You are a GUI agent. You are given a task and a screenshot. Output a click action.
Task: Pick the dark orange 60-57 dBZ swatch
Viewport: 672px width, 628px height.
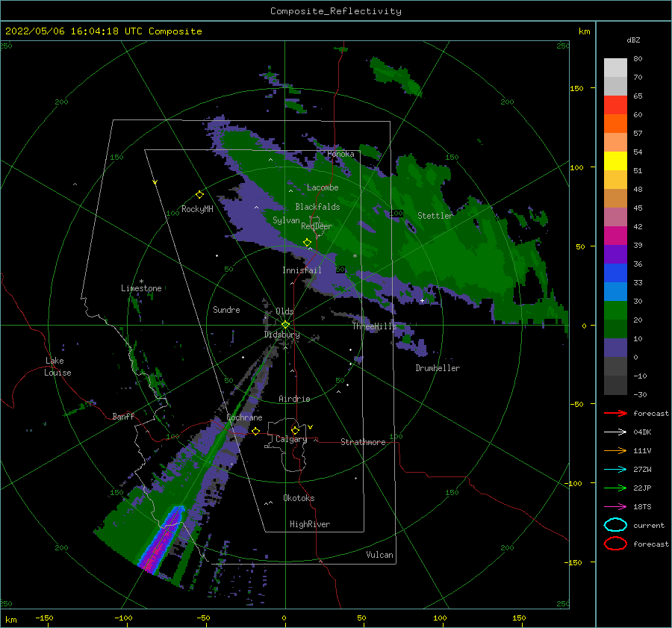(x=615, y=124)
